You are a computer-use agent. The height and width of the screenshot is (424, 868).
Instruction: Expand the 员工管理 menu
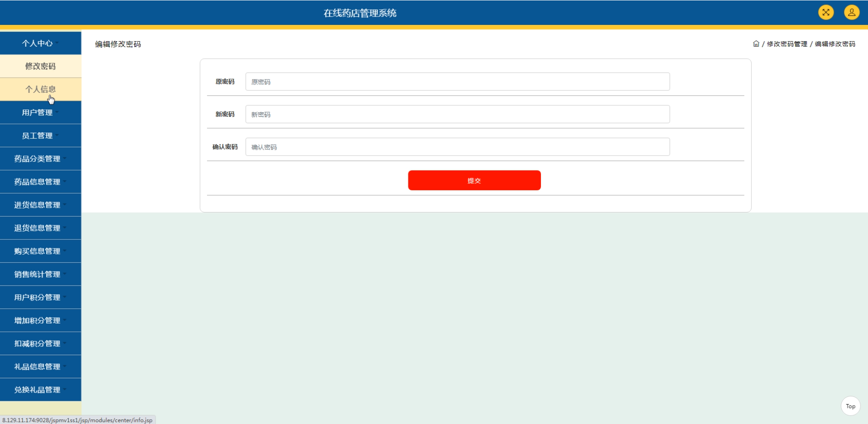pos(41,135)
